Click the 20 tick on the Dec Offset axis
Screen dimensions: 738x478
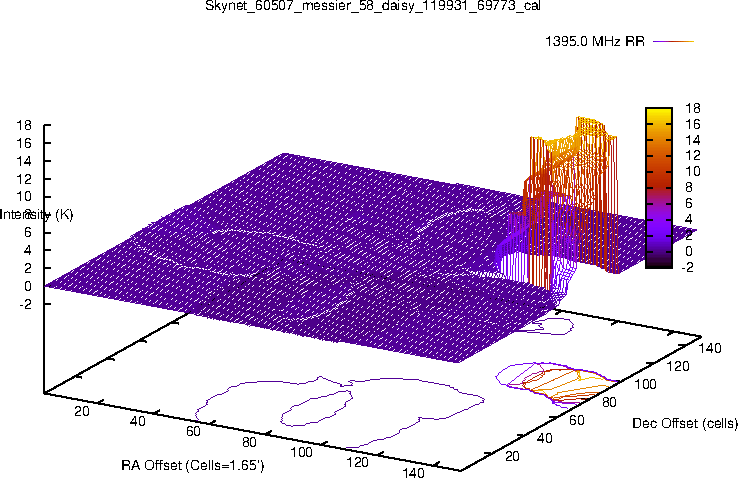(x=512, y=456)
